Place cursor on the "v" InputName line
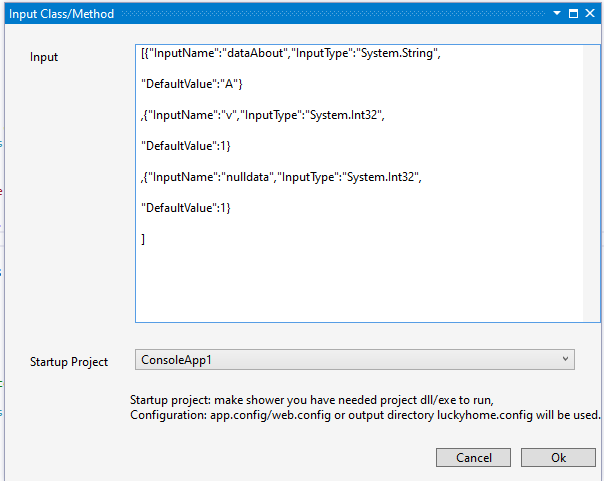The image size is (604, 481). tap(262, 115)
